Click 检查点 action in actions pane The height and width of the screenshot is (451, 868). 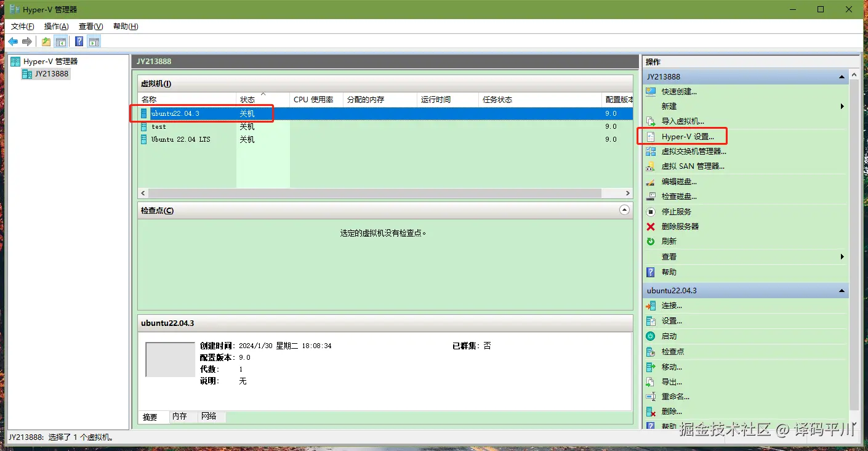673,351
